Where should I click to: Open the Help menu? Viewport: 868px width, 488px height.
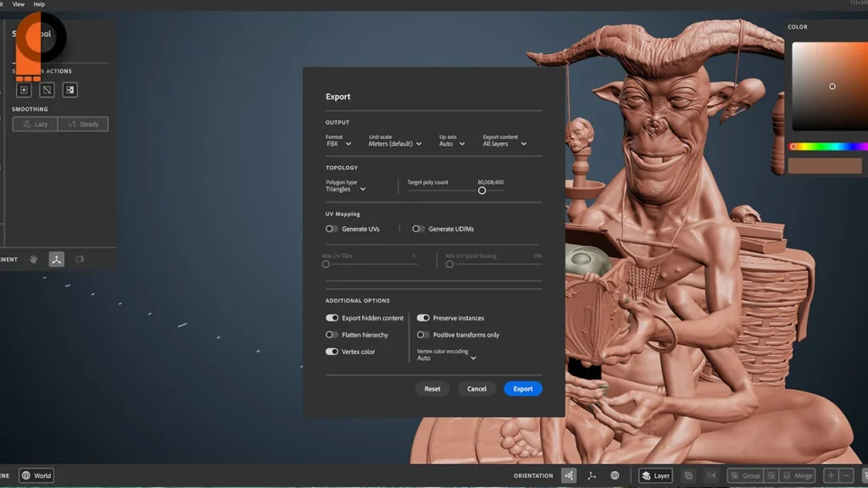39,4
